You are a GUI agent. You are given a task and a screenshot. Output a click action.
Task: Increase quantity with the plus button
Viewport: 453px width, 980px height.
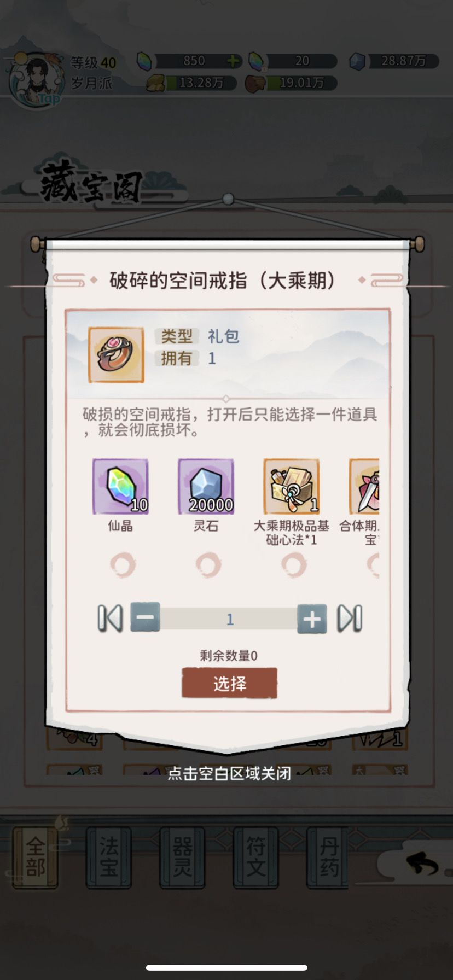click(312, 619)
